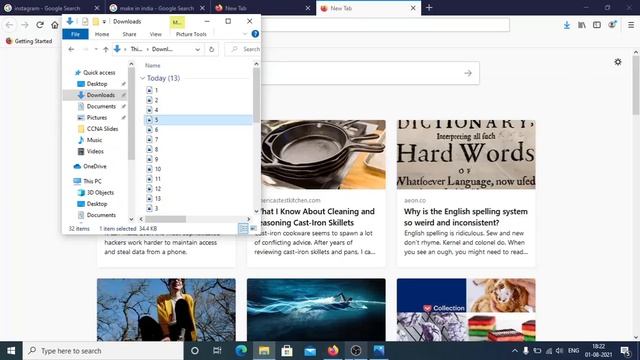The width and height of the screenshot is (640, 360).
Task: Collapse Today (13) group
Action: click(x=142, y=78)
